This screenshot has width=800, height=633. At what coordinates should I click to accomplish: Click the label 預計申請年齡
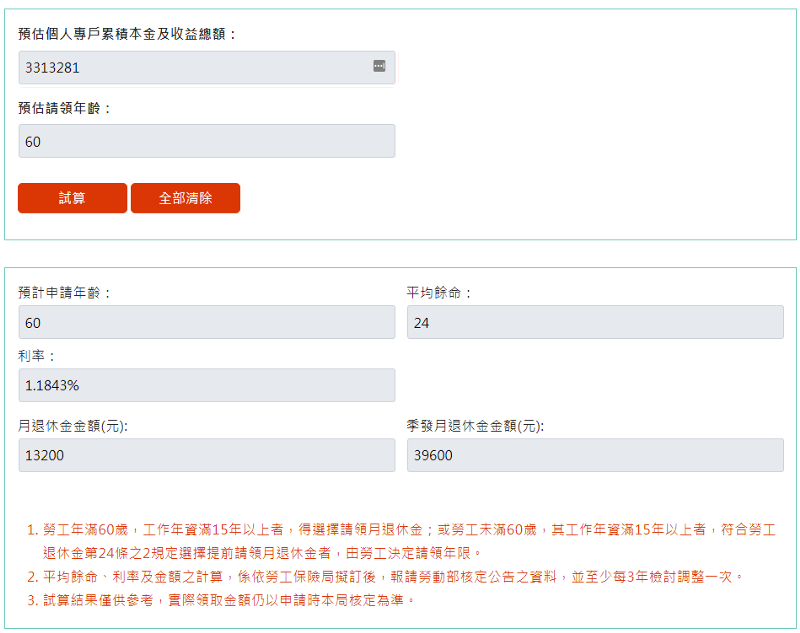[64, 293]
